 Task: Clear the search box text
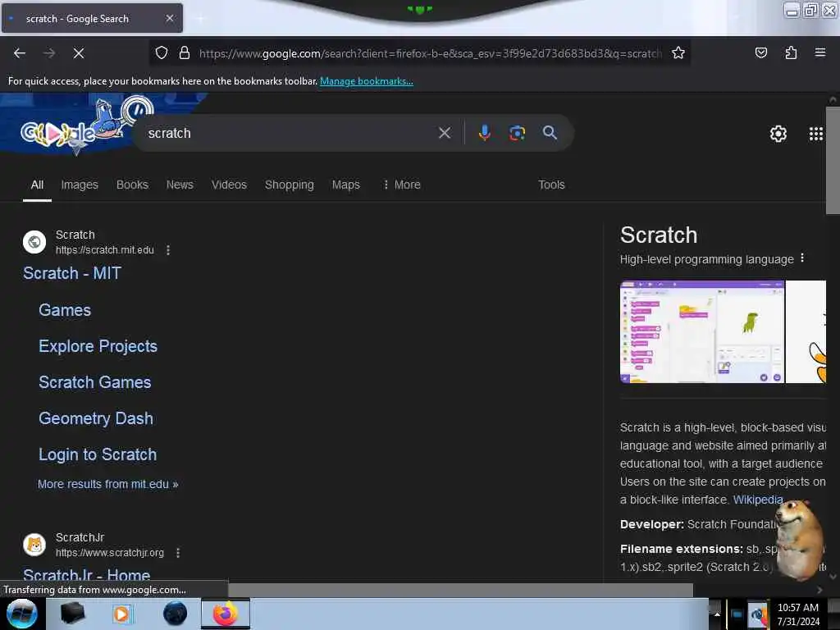pyautogui.click(x=445, y=133)
